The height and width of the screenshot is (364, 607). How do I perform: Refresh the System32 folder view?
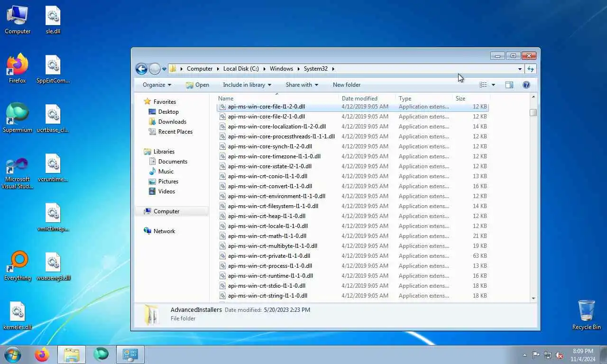[531, 69]
